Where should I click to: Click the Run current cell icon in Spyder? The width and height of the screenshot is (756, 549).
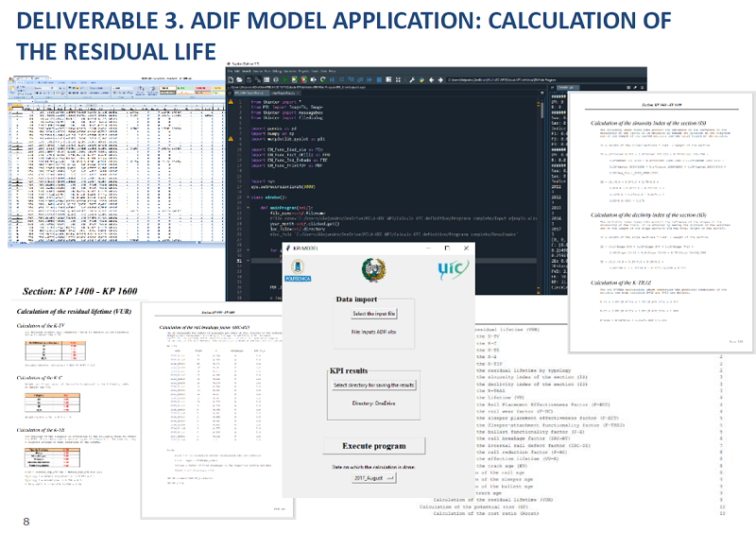pyautogui.click(x=295, y=79)
